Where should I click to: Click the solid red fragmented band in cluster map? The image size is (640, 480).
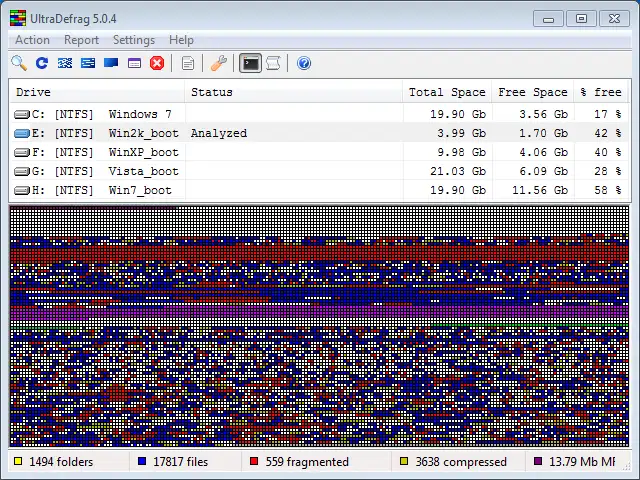(320, 253)
